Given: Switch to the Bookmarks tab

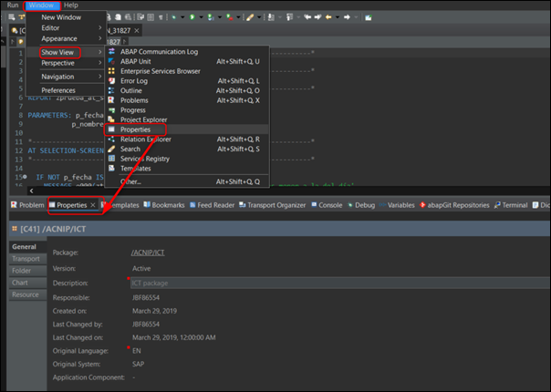Looking at the screenshot, I should point(164,205).
